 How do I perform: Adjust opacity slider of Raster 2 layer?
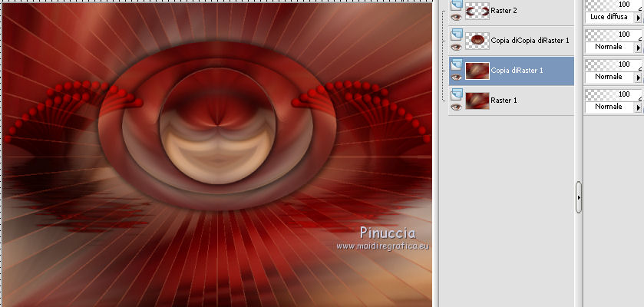pos(613,5)
